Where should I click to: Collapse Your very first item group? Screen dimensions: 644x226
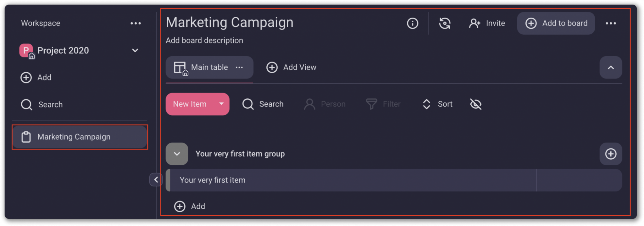click(x=177, y=154)
